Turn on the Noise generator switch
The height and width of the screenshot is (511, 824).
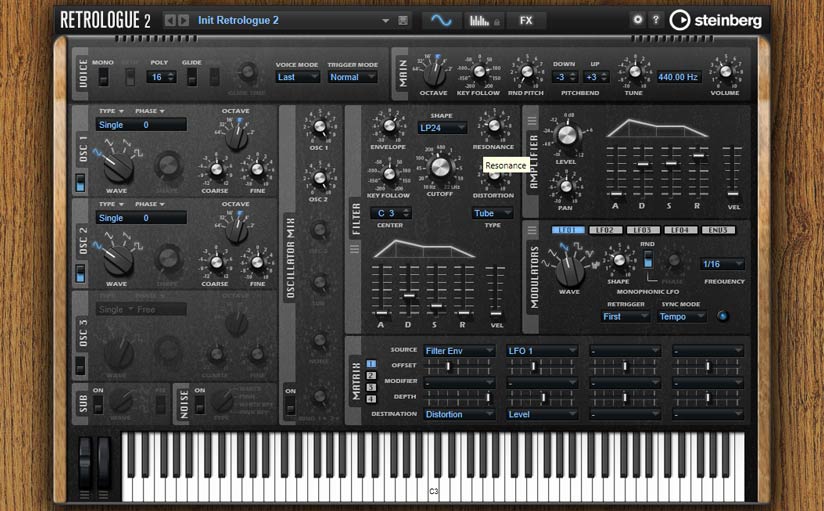tap(199, 404)
